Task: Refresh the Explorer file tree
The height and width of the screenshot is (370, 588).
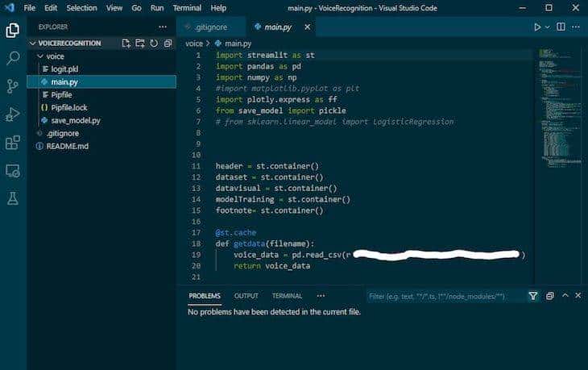Action: (154, 44)
